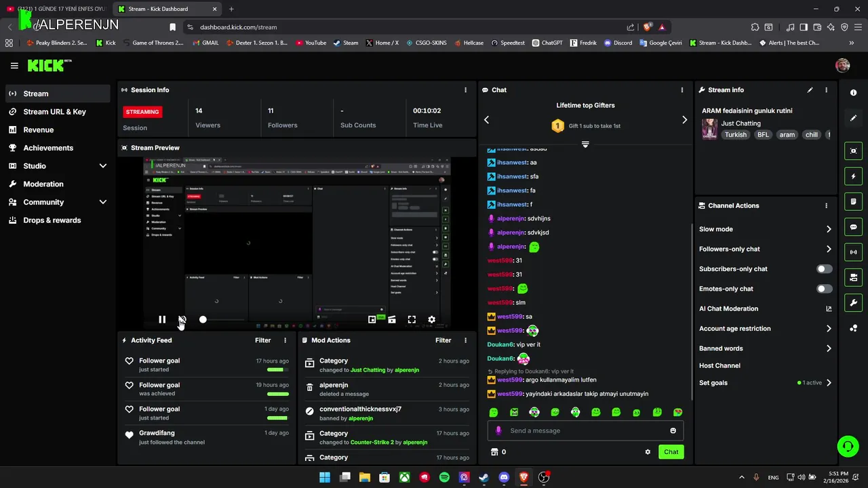Pause the stream preview playback
Viewport: 868px width, 488px height.
click(x=162, y=319)
